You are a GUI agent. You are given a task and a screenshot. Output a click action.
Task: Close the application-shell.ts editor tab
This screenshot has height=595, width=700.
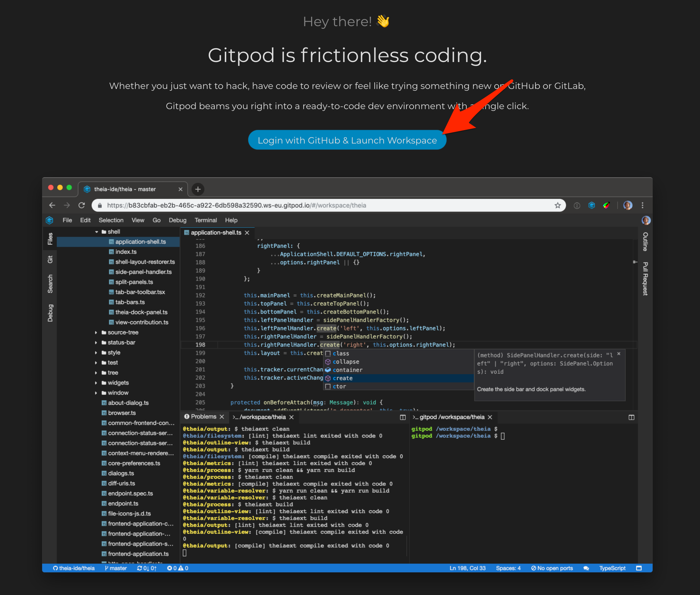pyautogui.click(x=247, y=232)
